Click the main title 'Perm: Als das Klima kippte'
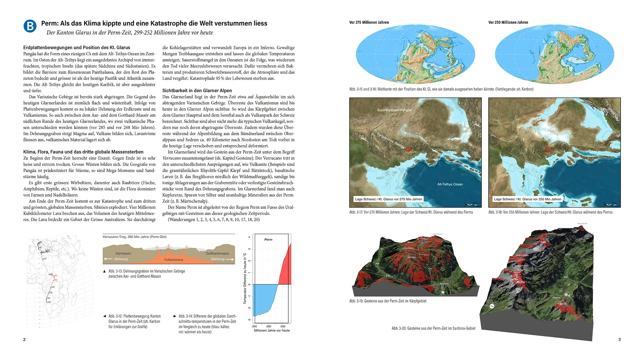Image resolution: width=644 pixels, height=356 pixels. pyautogui.click(x=154, y=23)
